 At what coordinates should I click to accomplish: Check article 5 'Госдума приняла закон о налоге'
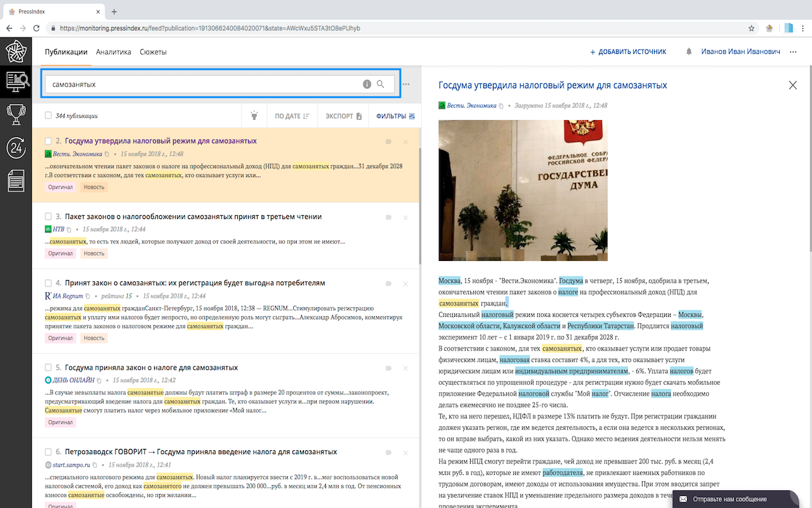[48, 368]
